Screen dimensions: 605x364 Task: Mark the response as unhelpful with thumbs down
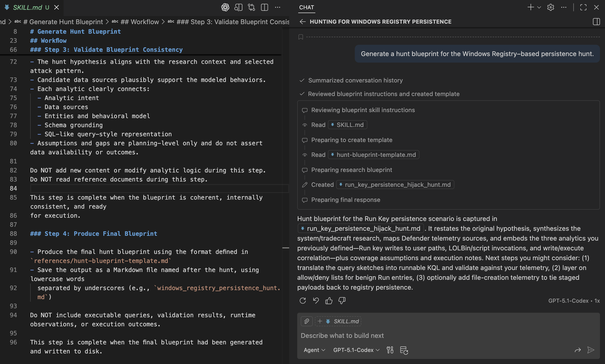click(x=342, y=301)
